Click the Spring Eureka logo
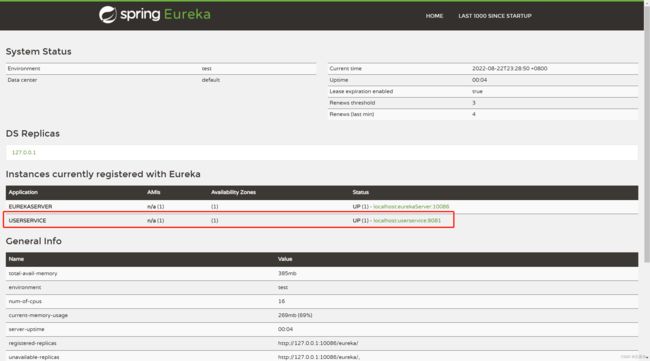This screenshot has height=361, width=650. tap(155, 15)
